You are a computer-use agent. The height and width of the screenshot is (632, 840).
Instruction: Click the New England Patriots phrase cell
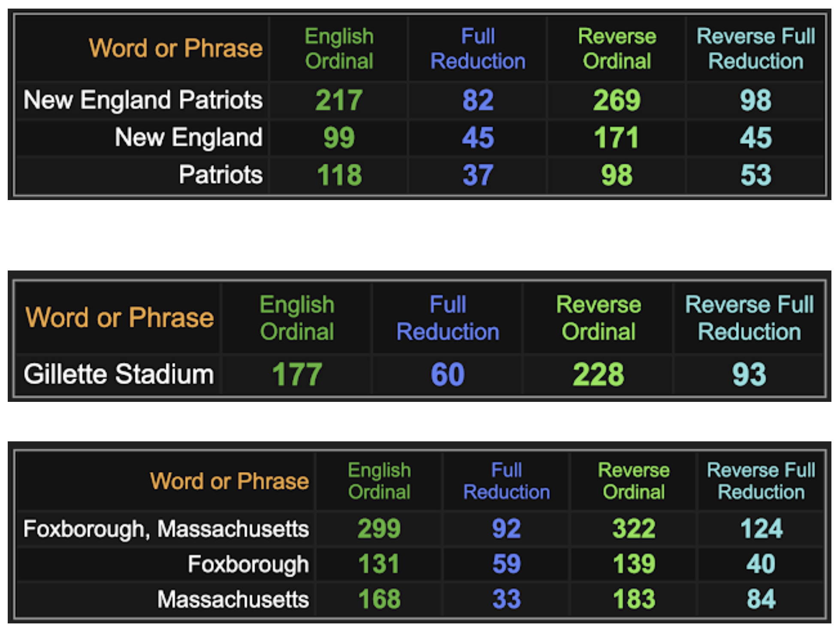point(143,100)
